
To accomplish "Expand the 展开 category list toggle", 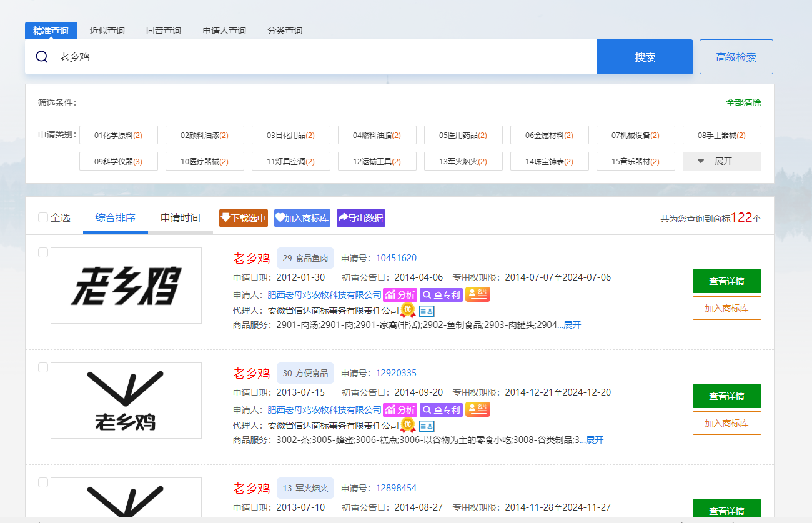I will pos(721,161).
